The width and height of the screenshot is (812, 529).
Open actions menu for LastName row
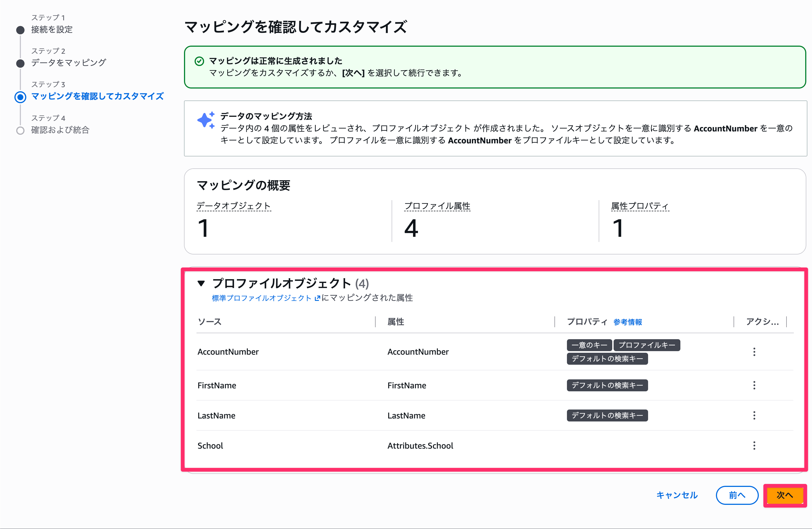coord(754,415)
